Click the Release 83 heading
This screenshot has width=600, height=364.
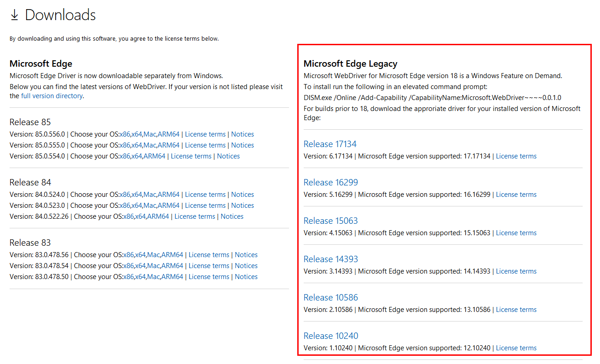pyautogui.click(x=30, y=243)
